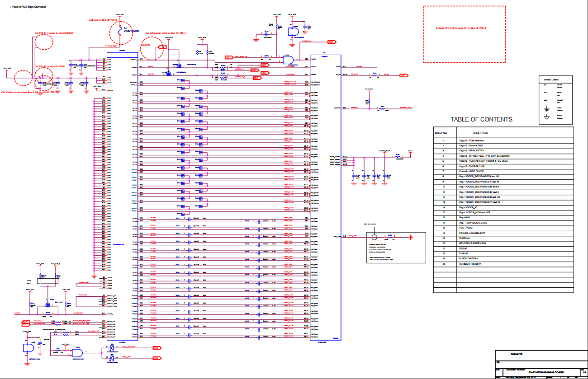The width and height of the screenshot is (588, 379).
Task: Select the "REVISION HISTORY" row
Action: point(503,264)
